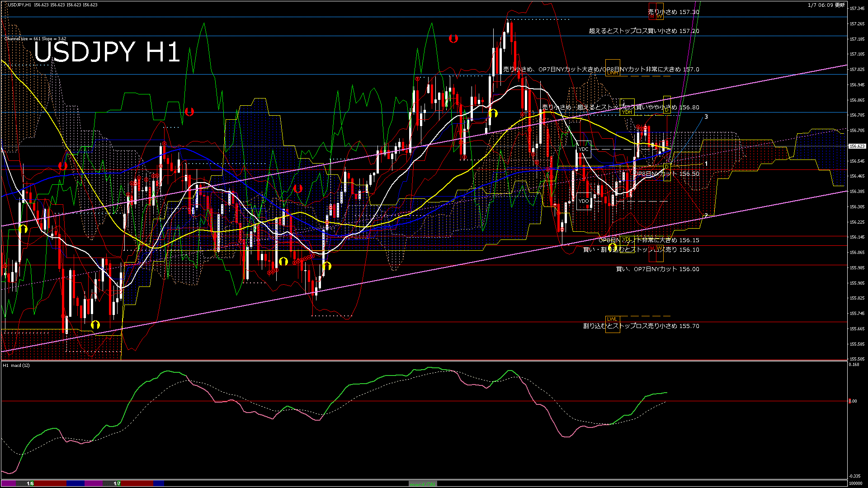Click the first purple session bar segment
The image size is (868, 488).
pyautogui.click(x=9, y=483)
